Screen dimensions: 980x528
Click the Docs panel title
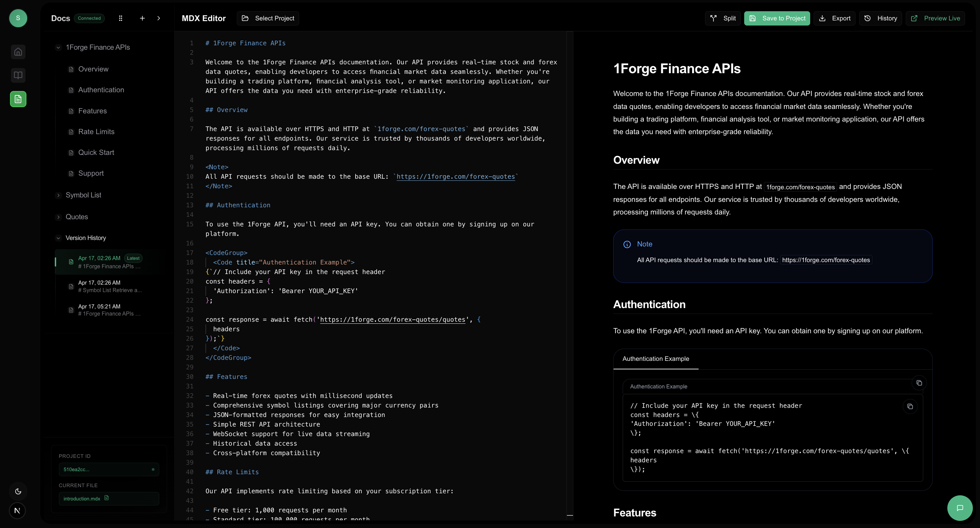click(x=61, y=18)
